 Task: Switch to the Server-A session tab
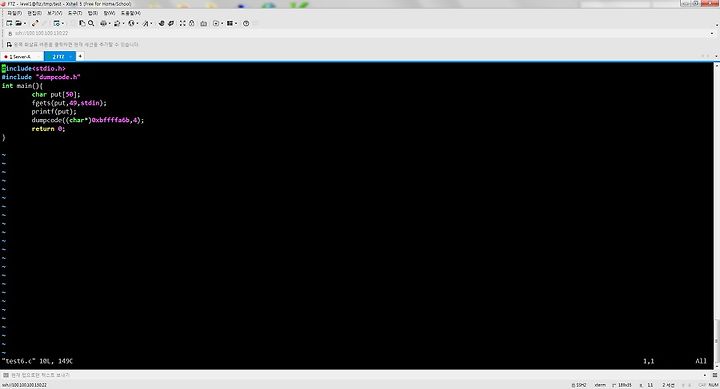(21, 56)
